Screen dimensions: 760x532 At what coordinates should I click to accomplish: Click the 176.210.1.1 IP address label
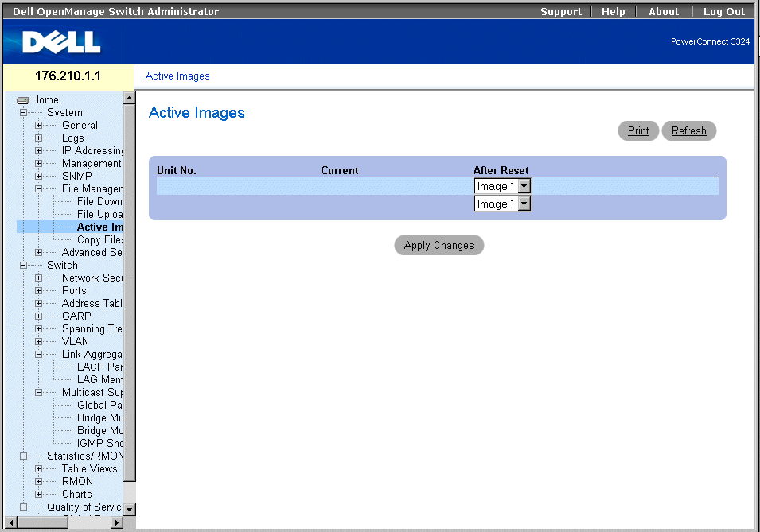coord(68,76)
